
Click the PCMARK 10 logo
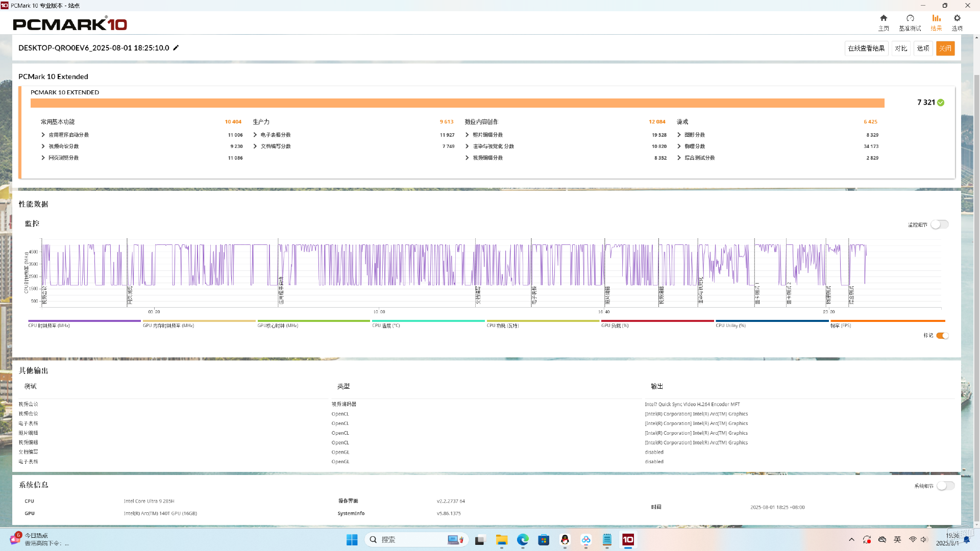(x=70, y=24)
